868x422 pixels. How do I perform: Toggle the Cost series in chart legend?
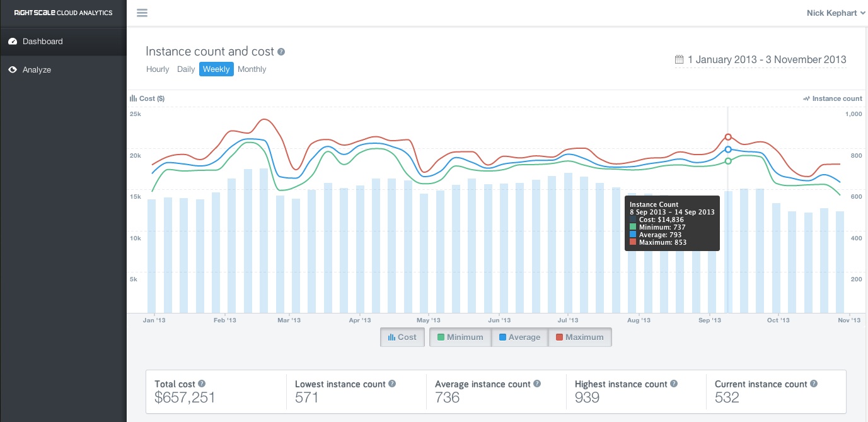(x=402, y=337)
